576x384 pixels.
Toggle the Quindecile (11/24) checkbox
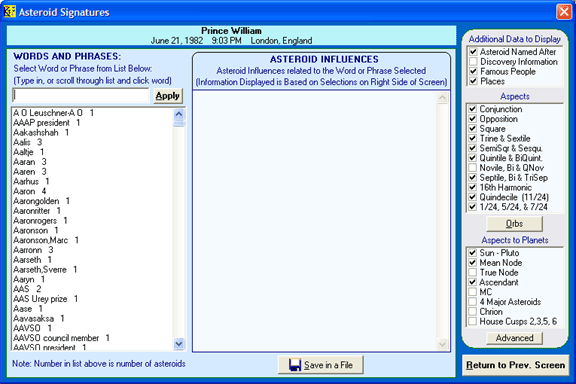coord(472,197)
